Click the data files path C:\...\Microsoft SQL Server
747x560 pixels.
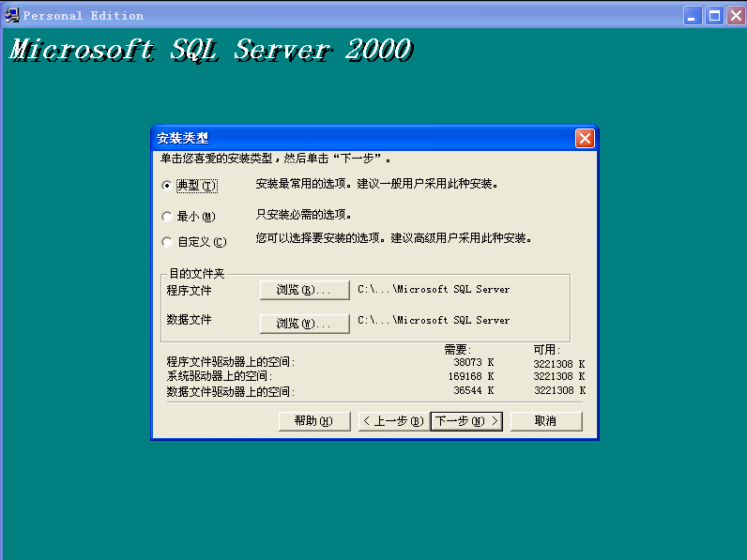434,320
